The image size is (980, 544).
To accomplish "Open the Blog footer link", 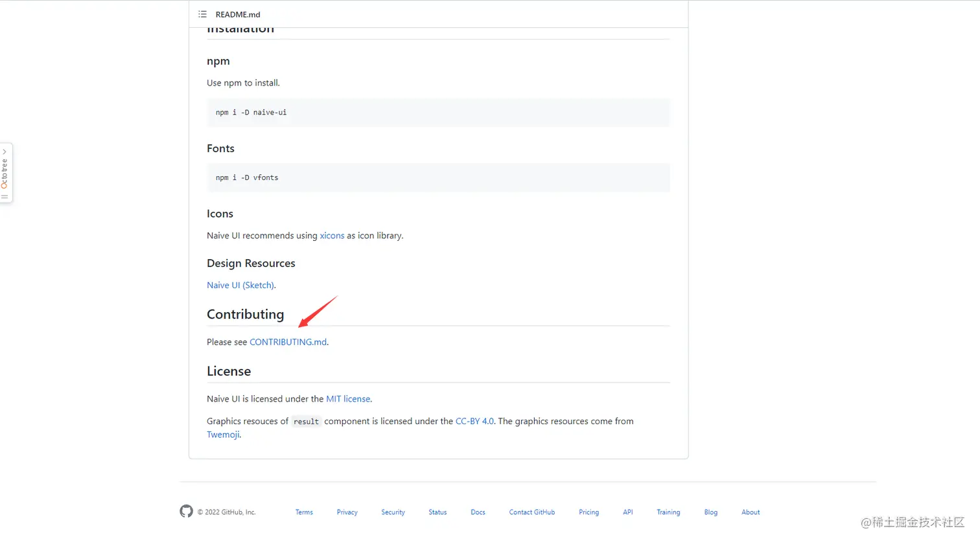I will (x=711, y=512).
